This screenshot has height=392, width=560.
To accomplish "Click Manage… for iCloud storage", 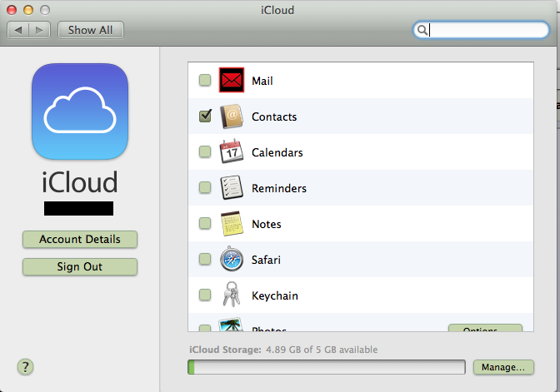I will [x=503, y=367].
